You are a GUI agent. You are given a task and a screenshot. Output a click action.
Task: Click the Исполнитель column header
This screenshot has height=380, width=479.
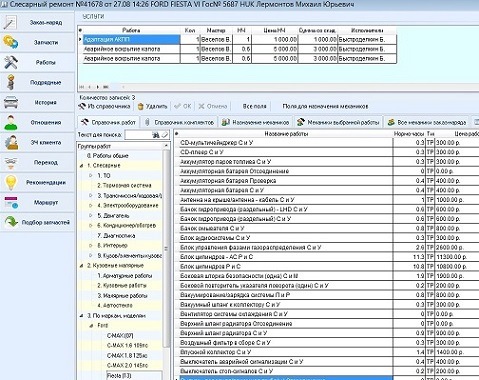pyautogui.click(x=367, y=30)
